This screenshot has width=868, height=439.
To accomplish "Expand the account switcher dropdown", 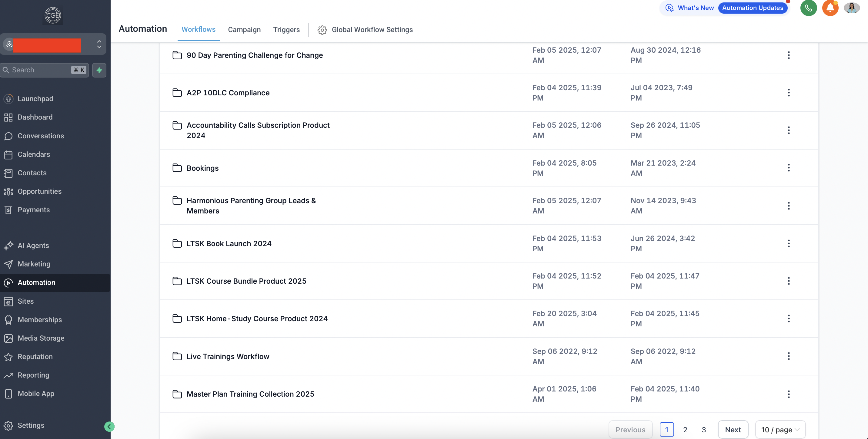I will coord(99,44).
